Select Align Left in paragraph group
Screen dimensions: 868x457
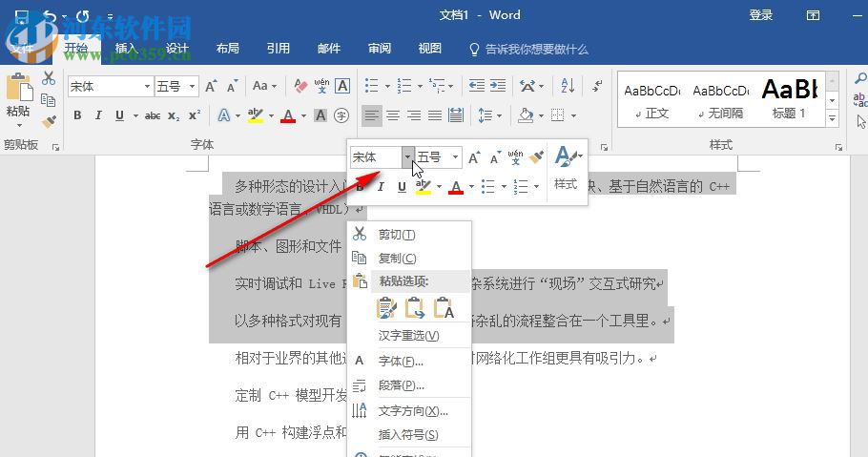(x=372, y=115)
